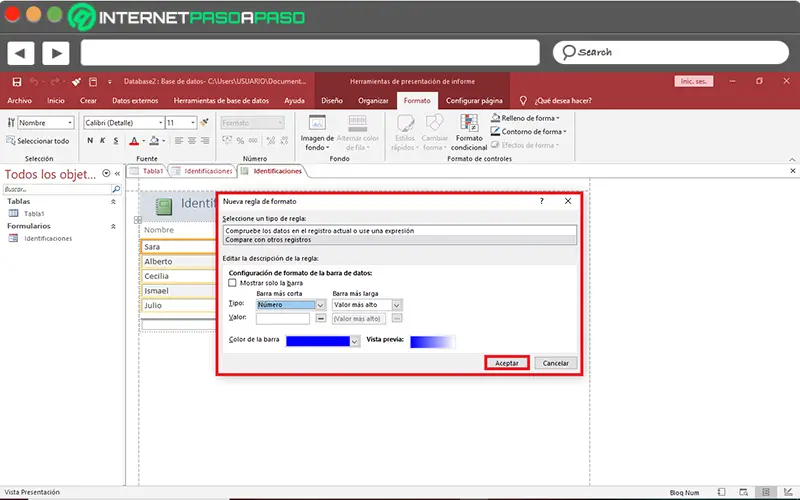Viewport: 800px width, 500px height.
Task: Switch to Herramientas de base de datos tab
Action: [x=221, y=101]
